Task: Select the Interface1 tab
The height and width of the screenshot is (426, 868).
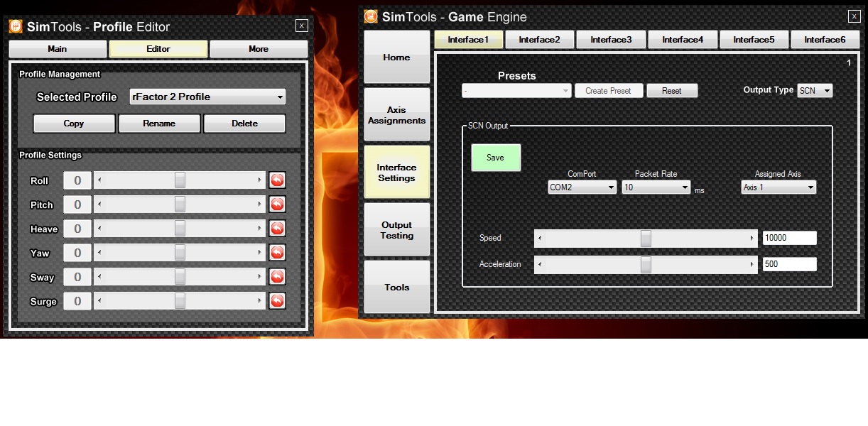Action: [469, 40]
